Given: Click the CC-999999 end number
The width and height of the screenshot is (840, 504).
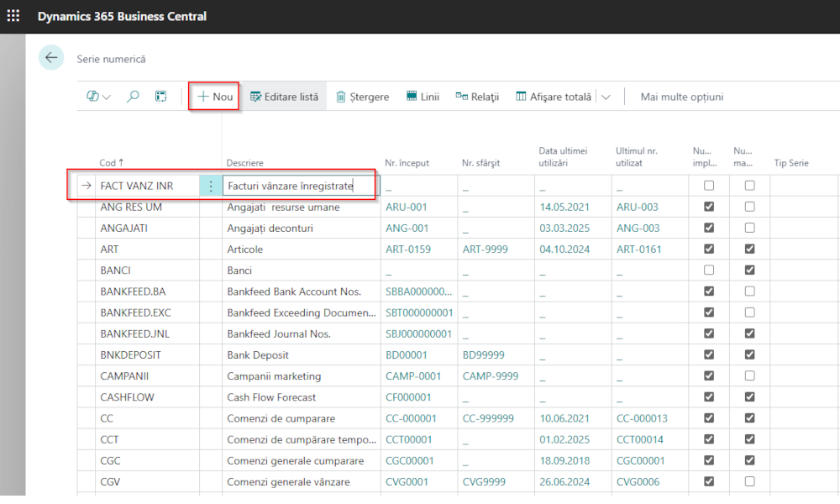Looking at the screenshot, I should coord(488,418).
